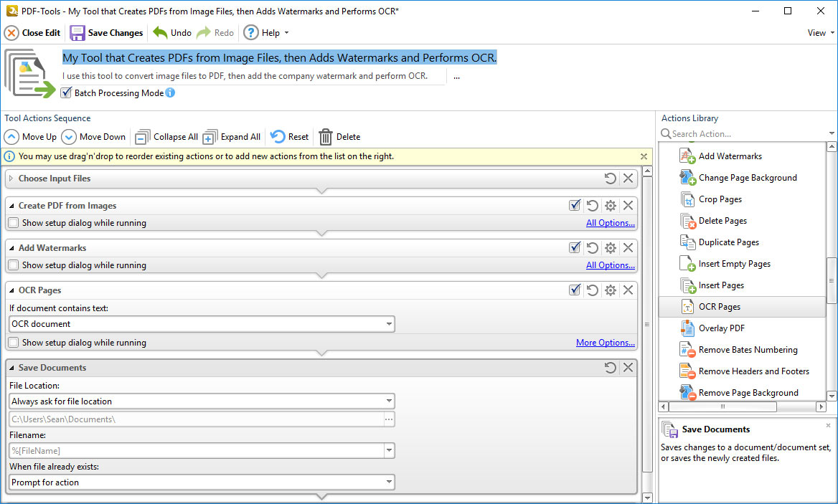The height and width of the screenshot is (504, 838).
Task: Click the Delete trash can icon
Action: (x=326, y=137)
